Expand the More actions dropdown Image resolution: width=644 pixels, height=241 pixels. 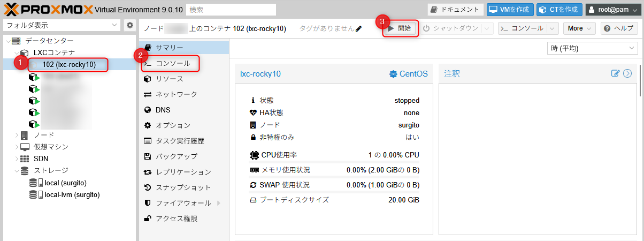(x=580, y=28)
